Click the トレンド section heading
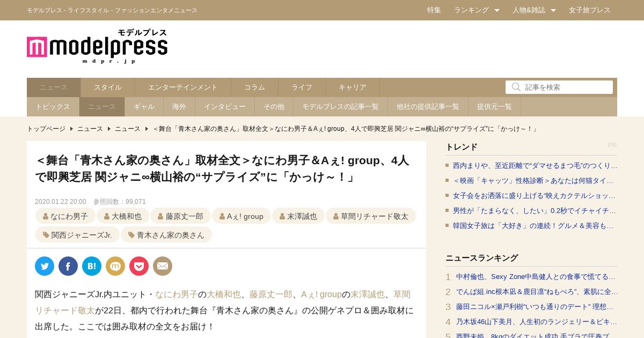The width and height of the screenshot is (644, 338). (x=461, y=147)
